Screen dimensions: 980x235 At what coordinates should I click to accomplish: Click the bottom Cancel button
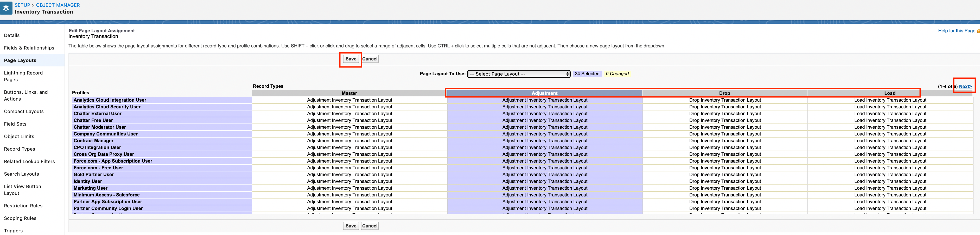coord(370,226)
